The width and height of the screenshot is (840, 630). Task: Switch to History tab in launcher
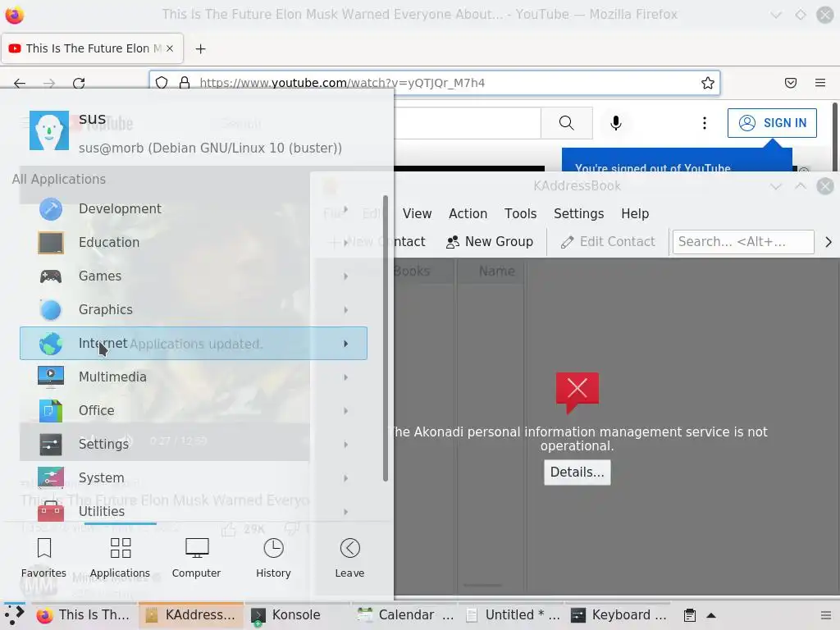point(273,558)
